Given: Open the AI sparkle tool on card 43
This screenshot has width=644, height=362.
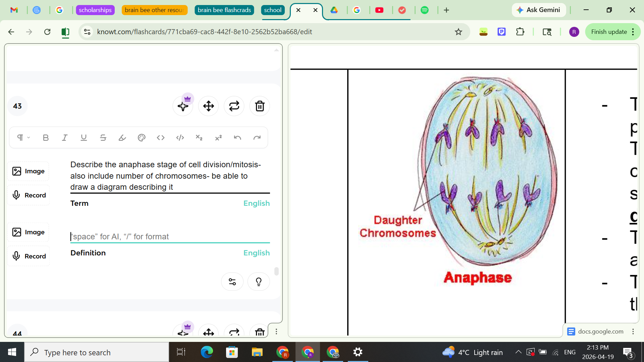Looking at the screenshot, I should pyautogui.click(x=183, y=106).
